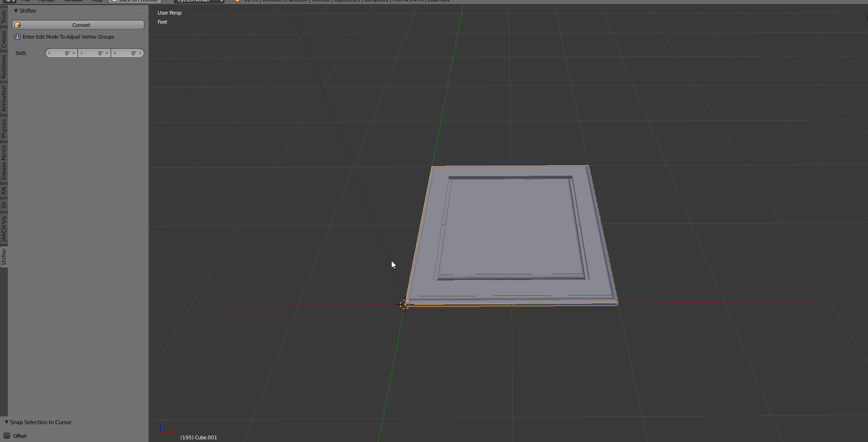The width and height of the screenshot is (868, 442).
Task: Open the Create tab
Action: pos(4,39)
